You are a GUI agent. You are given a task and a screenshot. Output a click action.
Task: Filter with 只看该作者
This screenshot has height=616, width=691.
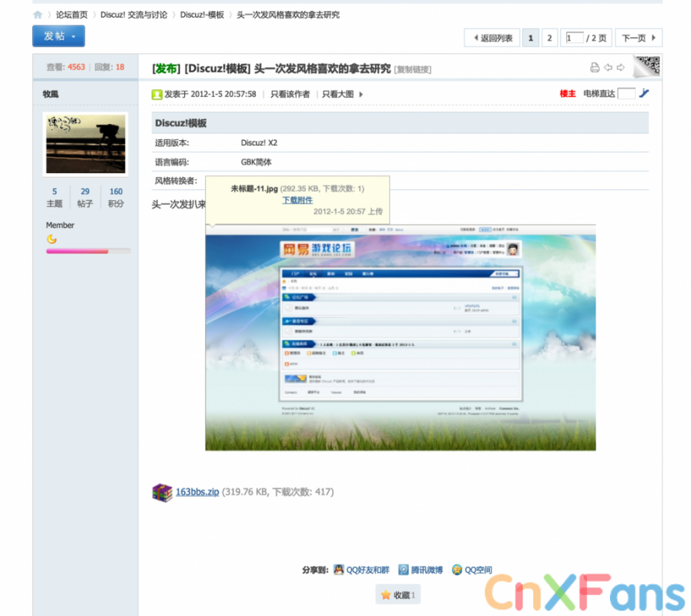pos(290,94)
